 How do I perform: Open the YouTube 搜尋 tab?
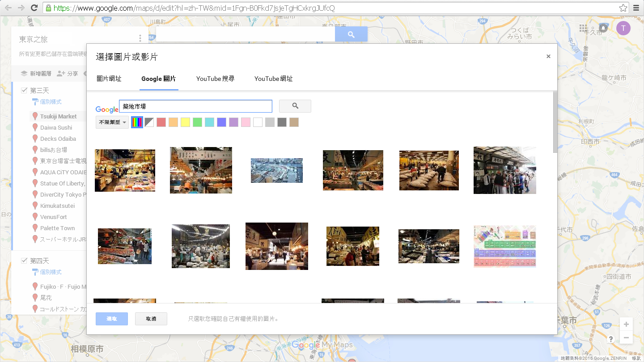tap(215, 79)
